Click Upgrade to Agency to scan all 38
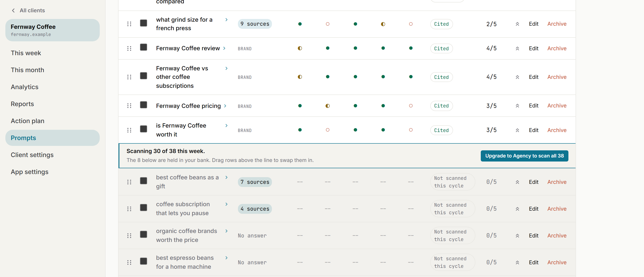644x277 pixels. (524, 156)
